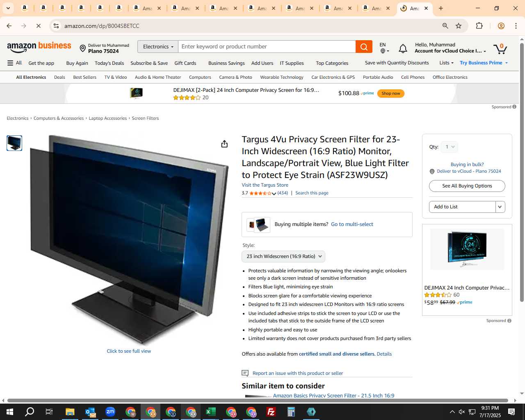Open Today's Deals in the nav bar

[x=109, y=63]
